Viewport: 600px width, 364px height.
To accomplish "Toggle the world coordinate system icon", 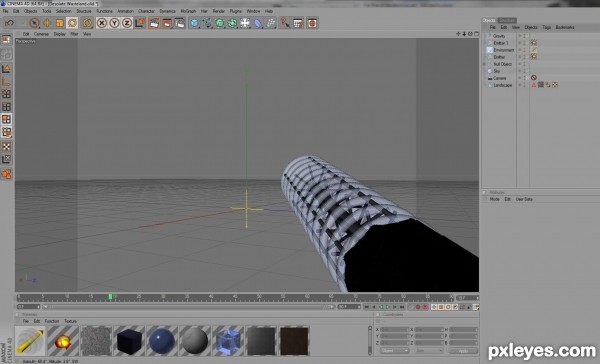I will 140,23.
